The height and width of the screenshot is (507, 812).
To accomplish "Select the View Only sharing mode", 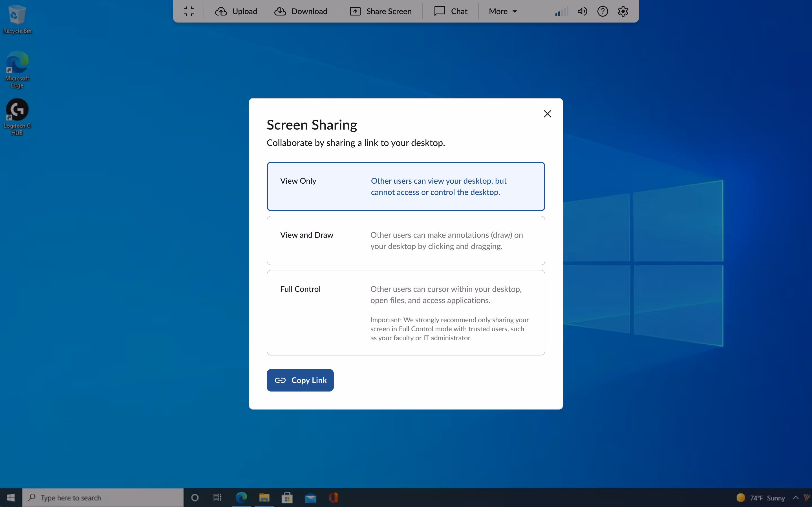I will pyautogui.click(x=405, y=186).
